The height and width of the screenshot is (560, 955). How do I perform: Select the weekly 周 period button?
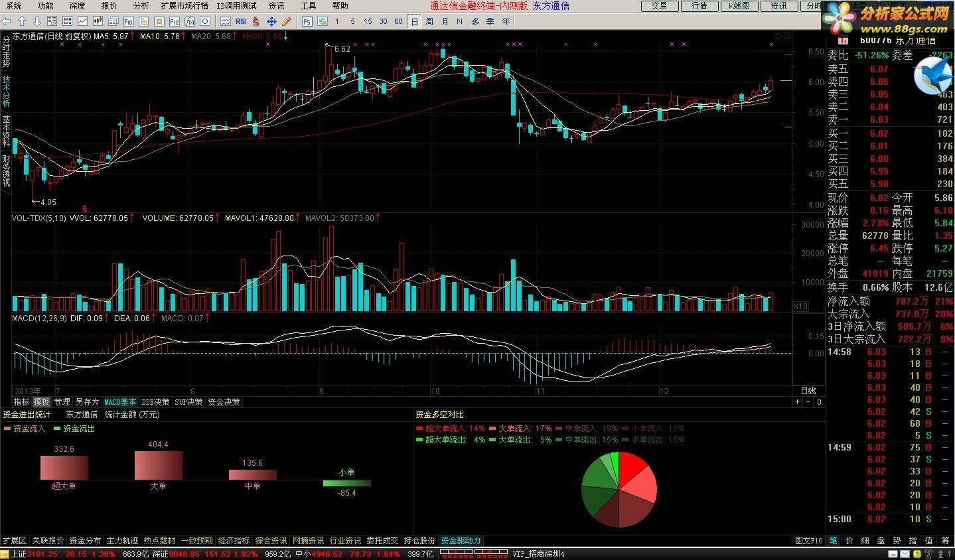[429, 22]
